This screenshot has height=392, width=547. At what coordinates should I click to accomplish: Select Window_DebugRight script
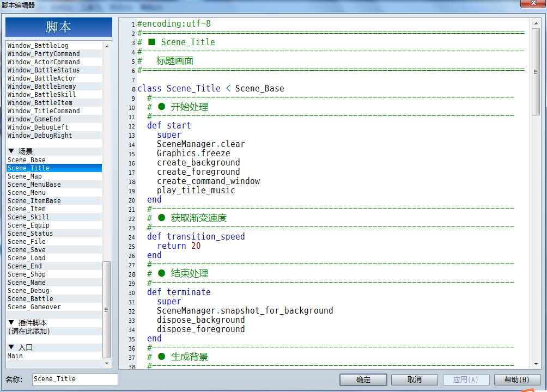[54, 136]
